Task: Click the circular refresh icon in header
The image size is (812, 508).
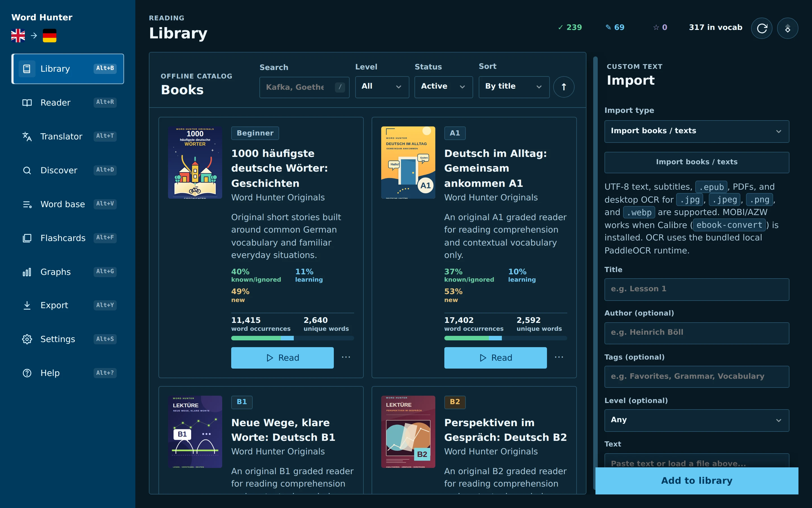Action: [762, 28]
